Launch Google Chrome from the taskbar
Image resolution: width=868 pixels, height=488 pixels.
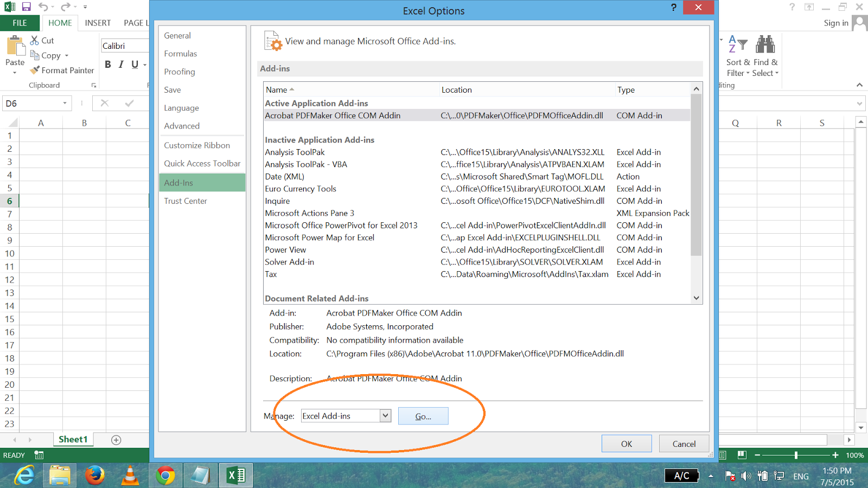(x=165, y=476)
